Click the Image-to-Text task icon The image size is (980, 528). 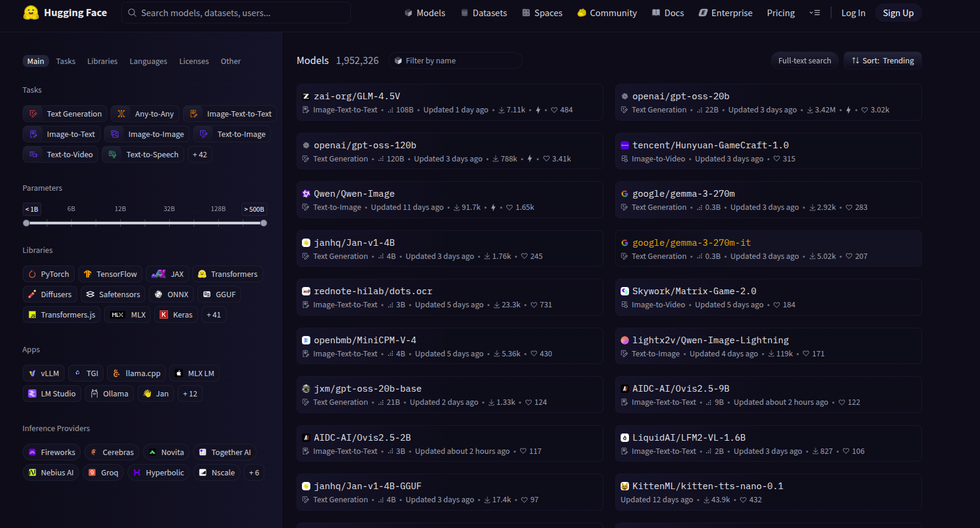(x=33, y=134)
